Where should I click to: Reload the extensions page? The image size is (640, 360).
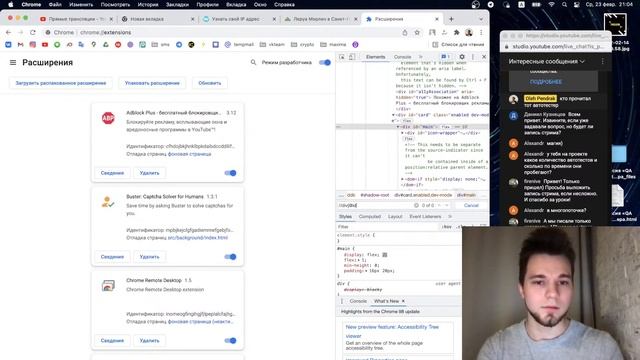tap(33, 32)
